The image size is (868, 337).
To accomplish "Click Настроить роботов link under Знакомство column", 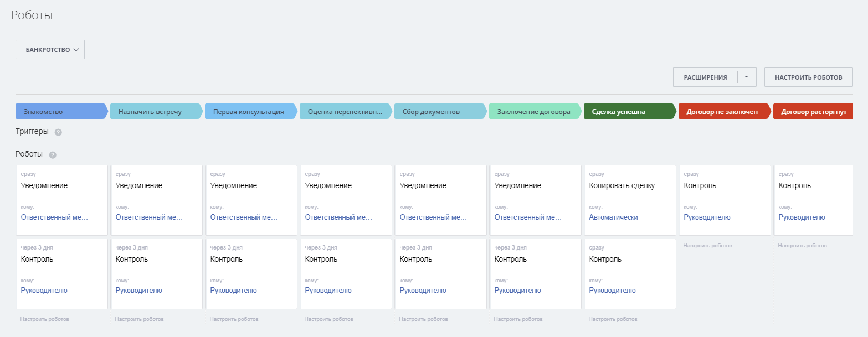I will [x=45, y=319].
